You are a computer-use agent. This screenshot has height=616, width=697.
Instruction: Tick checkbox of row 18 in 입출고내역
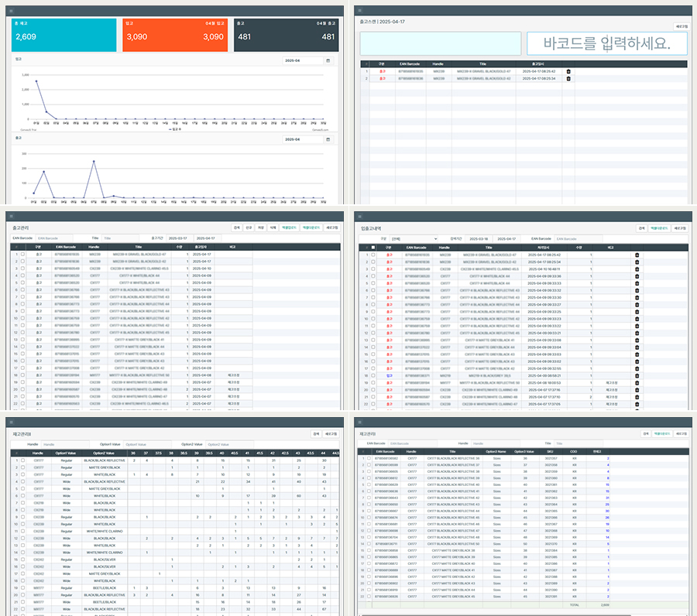pyautogui.click(x=373, y=376)
